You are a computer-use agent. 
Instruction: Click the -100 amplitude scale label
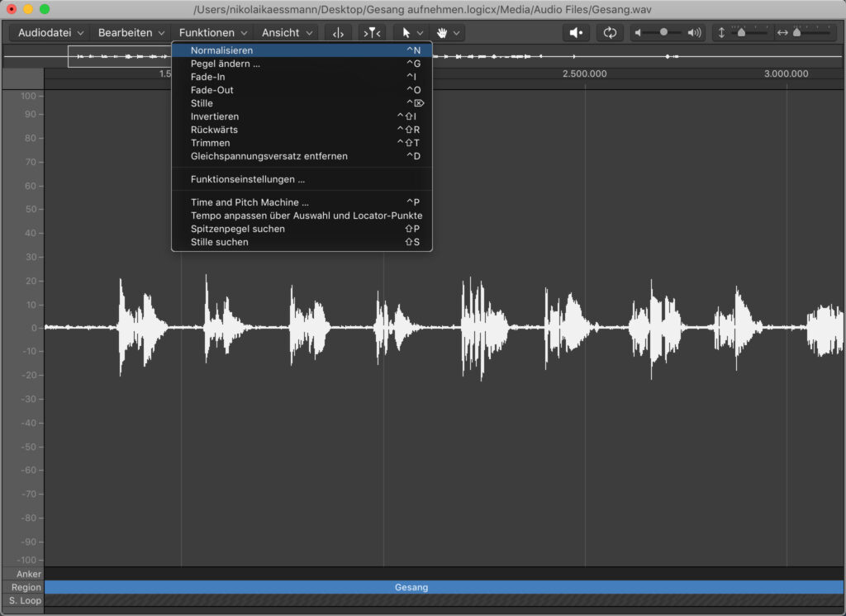(x=26, y=560)
